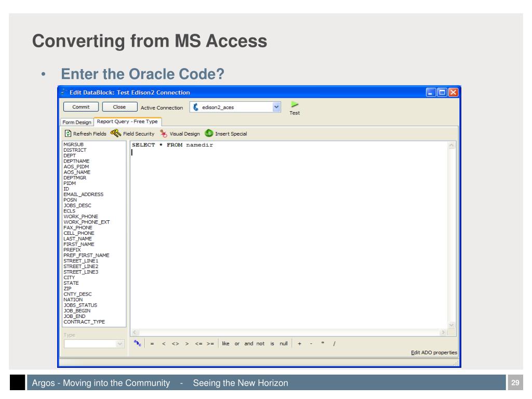Insert the not-equal <> operator
The height and width of the screenshot is (399, 532).
click(x=175, y=344)
